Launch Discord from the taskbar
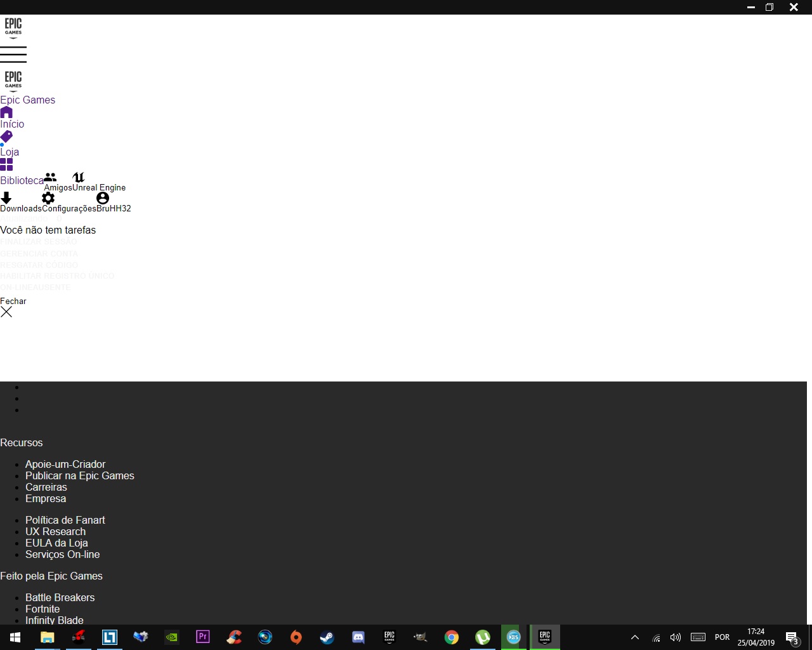 [358, 637]
